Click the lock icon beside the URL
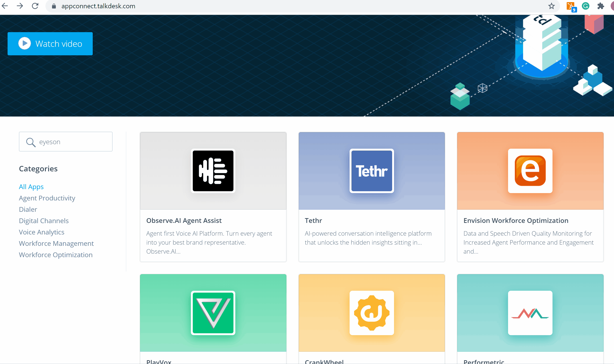 [x=54, y=6]
